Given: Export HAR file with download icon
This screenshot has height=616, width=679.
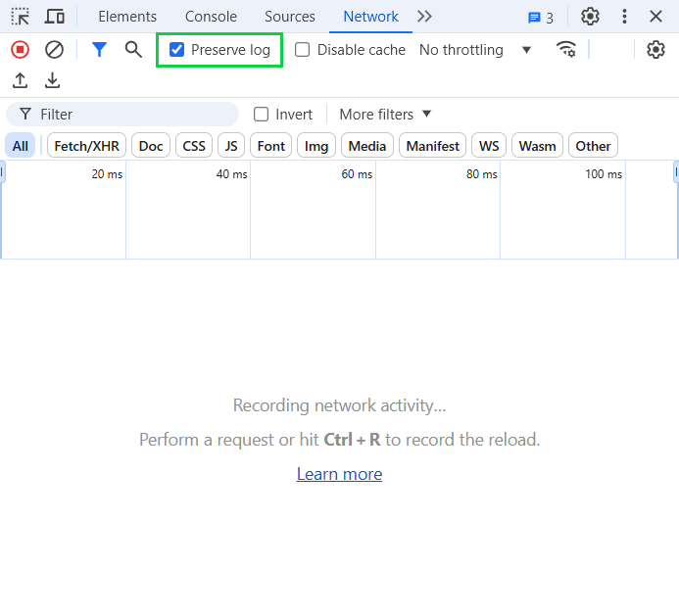Looking at the screenshot, I should (x=53, y=81).
